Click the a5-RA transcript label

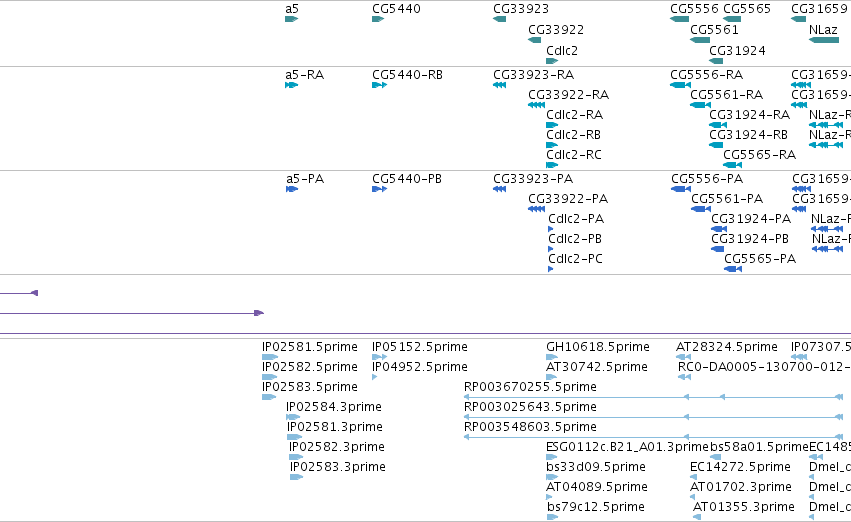[304, 75]
